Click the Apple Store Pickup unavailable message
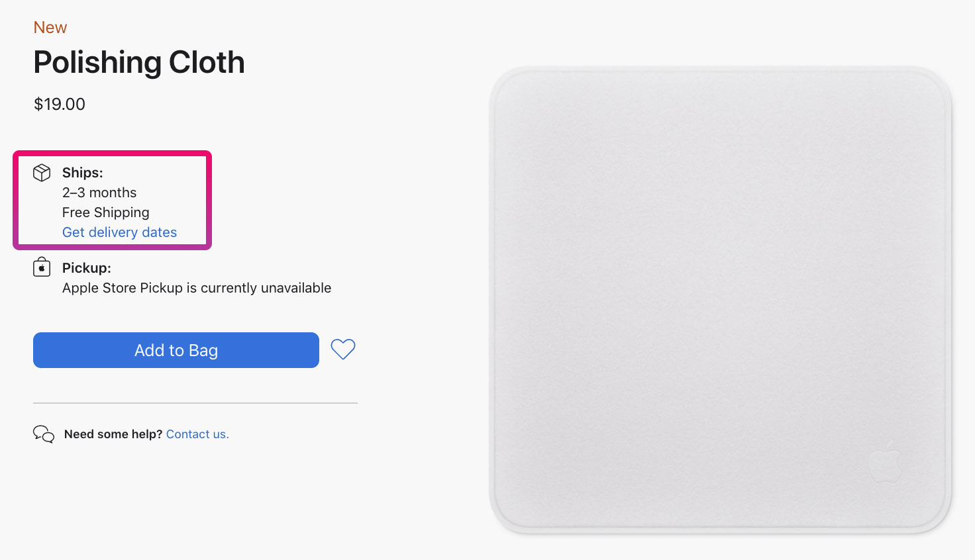975x560 pixels. click(x=197, y=288)
